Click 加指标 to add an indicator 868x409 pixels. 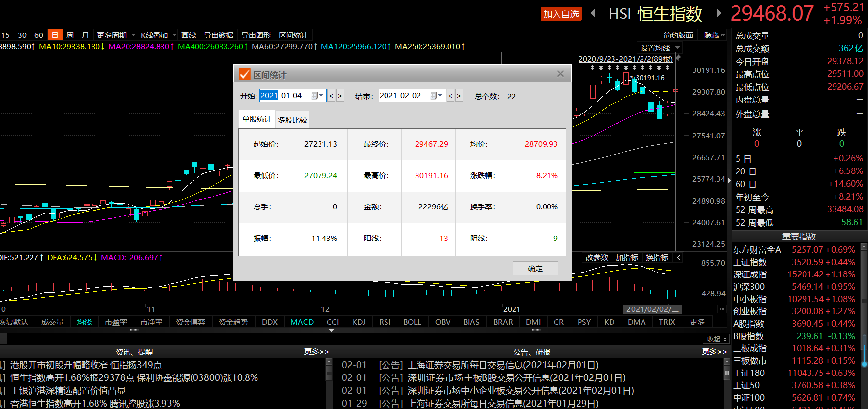[627, 257]
